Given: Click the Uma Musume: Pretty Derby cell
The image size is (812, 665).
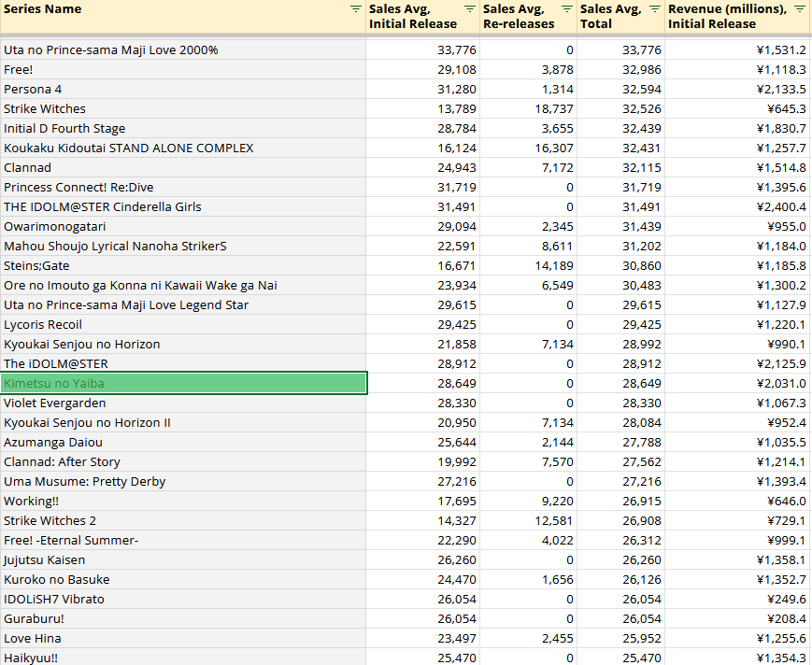Looking at the screenshot, I should point(183,482).
